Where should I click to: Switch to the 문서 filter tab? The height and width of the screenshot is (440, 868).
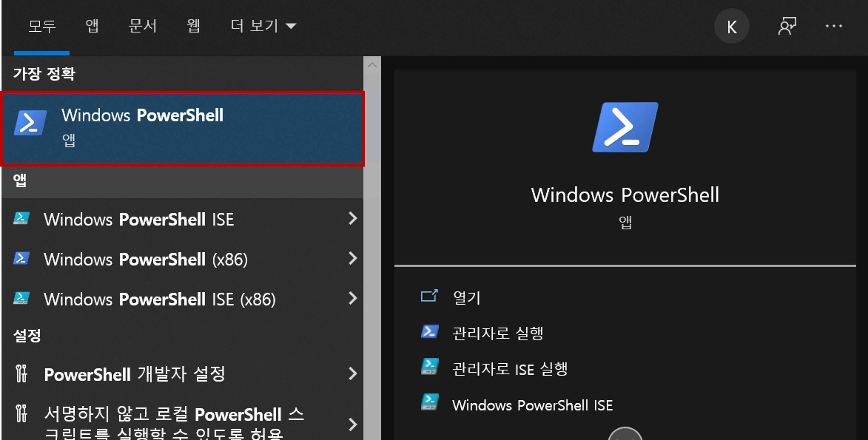(142, 26)
